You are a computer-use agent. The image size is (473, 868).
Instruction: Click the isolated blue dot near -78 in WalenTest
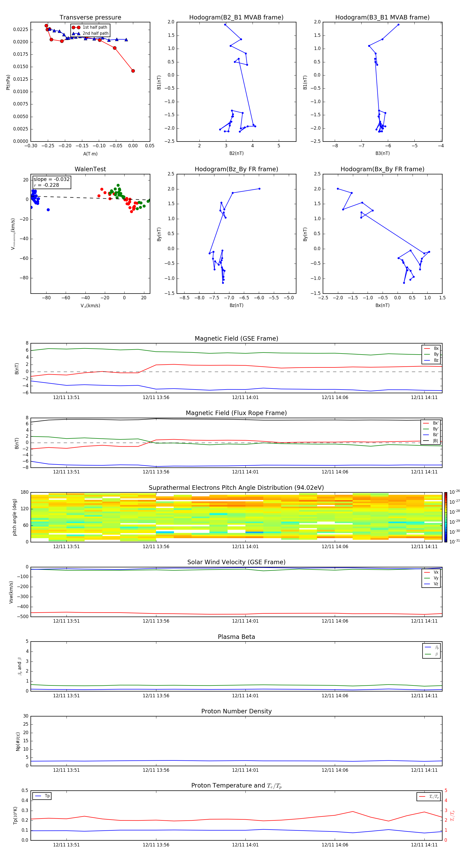point(48,210)
